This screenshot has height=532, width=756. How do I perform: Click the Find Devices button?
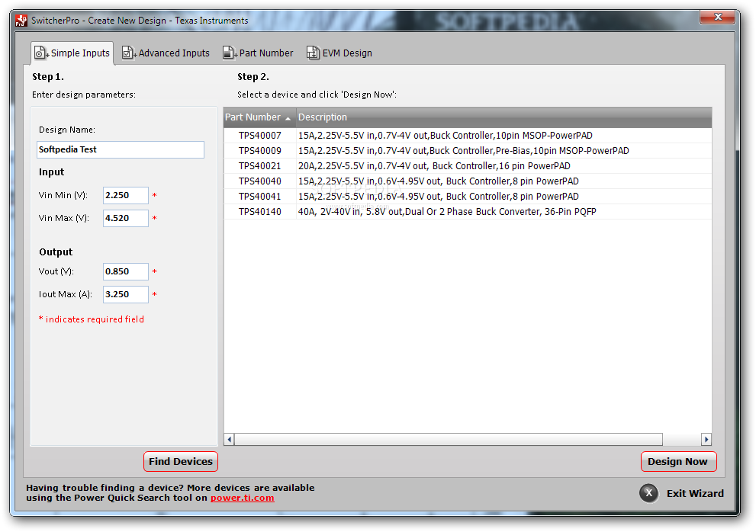point(181,461)
